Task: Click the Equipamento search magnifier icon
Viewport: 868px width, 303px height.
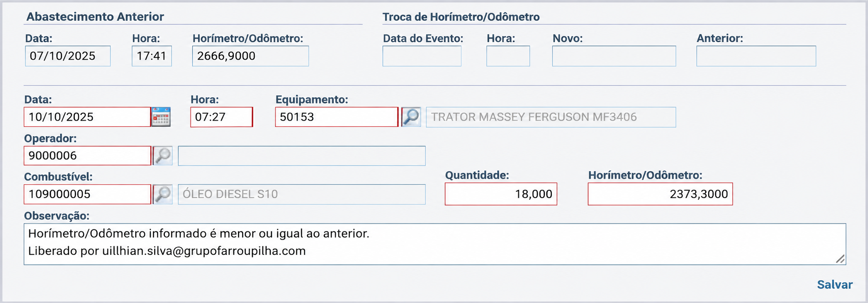Action: point(411,117)
